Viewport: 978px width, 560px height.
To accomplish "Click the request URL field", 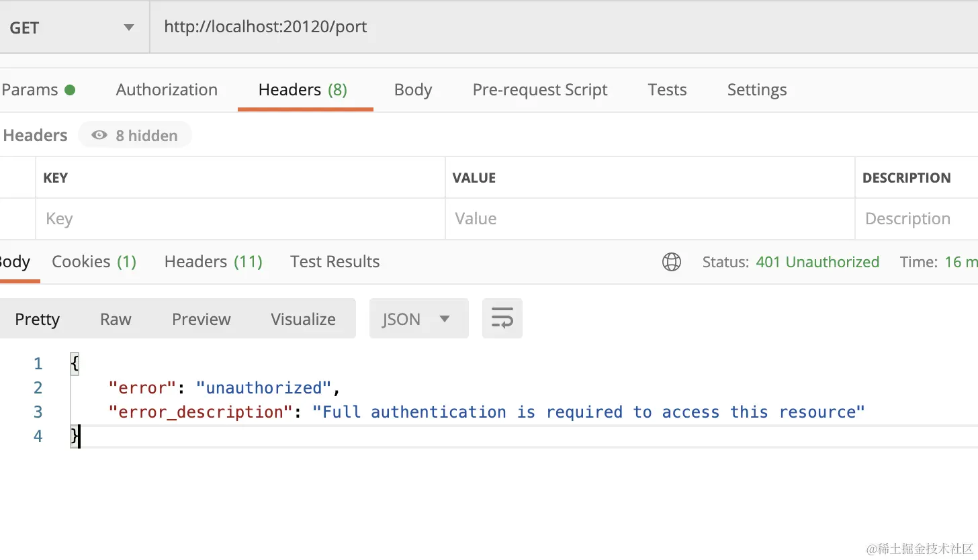I will [537, 28].
